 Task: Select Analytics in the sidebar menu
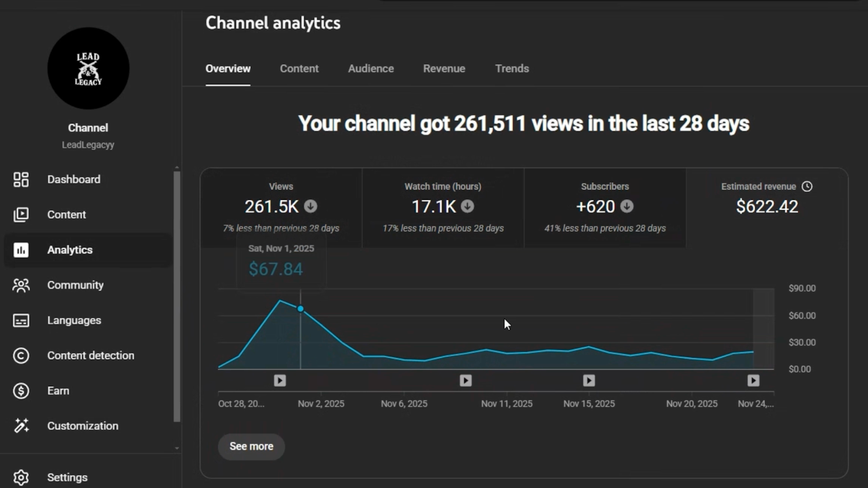[88, 250]
